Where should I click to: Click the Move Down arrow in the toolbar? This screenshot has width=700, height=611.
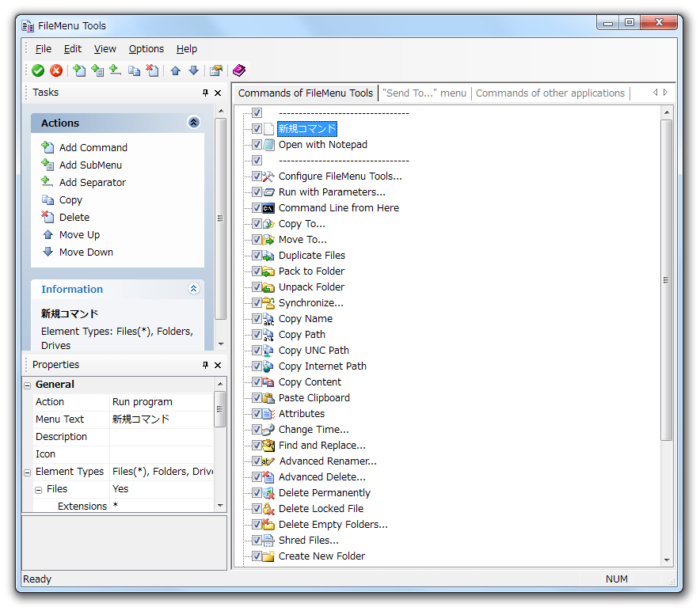pos(193,70)
